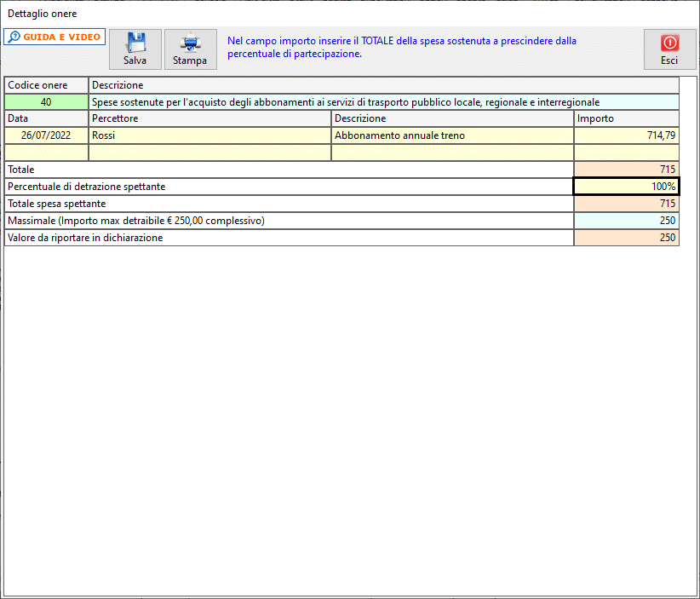Screen dimensions: 700x599
Task: Open the Guida e Video help button
Action: click(x=54, y=37)
